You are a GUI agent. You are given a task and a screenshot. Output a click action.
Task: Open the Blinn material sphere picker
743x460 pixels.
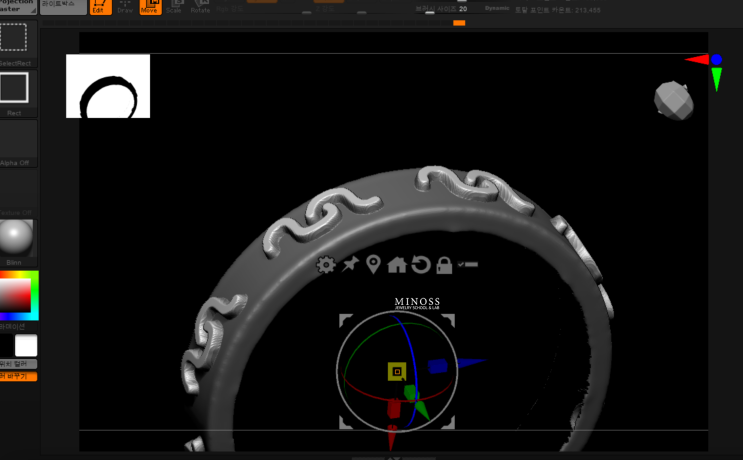[15, 238]
